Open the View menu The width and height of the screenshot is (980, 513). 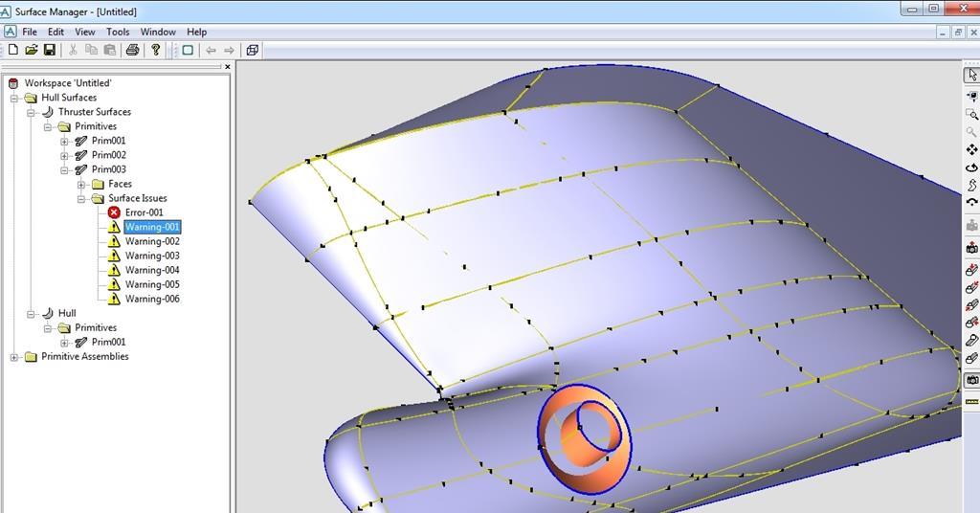[x=85, y=32]
